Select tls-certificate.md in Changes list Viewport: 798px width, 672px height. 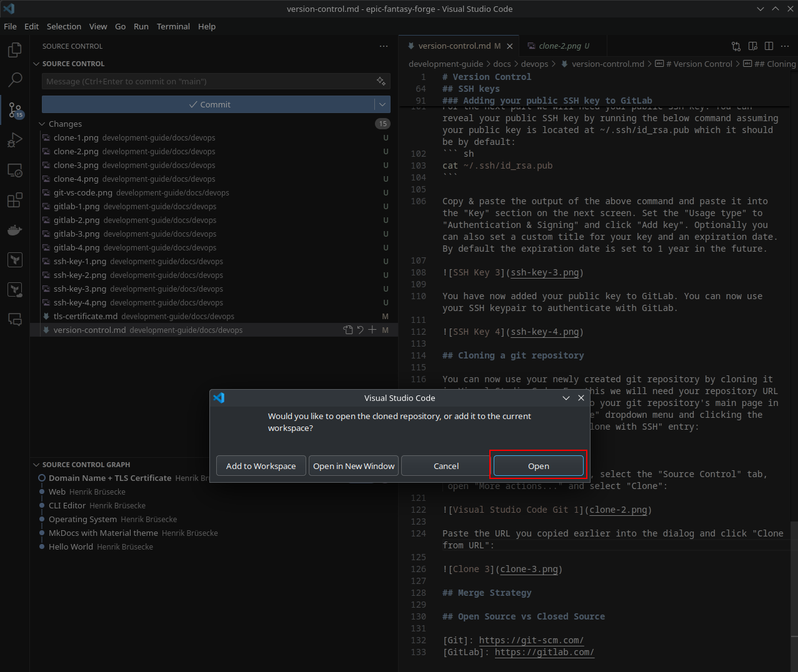point(216,316)
